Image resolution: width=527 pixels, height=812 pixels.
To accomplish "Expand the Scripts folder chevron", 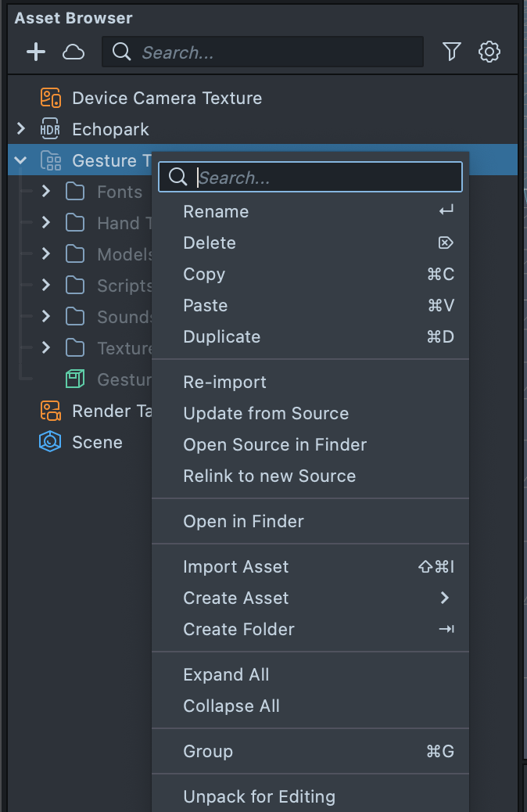I will click(x=46, y=286).
